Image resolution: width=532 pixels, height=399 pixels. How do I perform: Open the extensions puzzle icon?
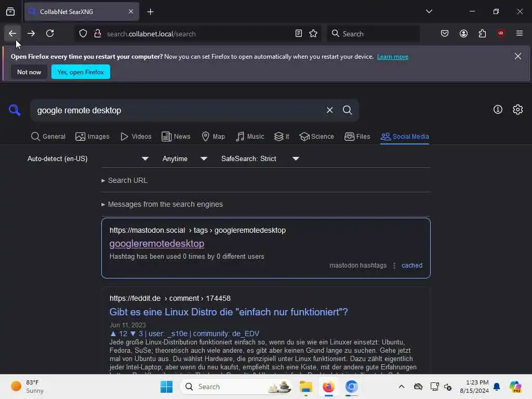[x=482, y=34]
